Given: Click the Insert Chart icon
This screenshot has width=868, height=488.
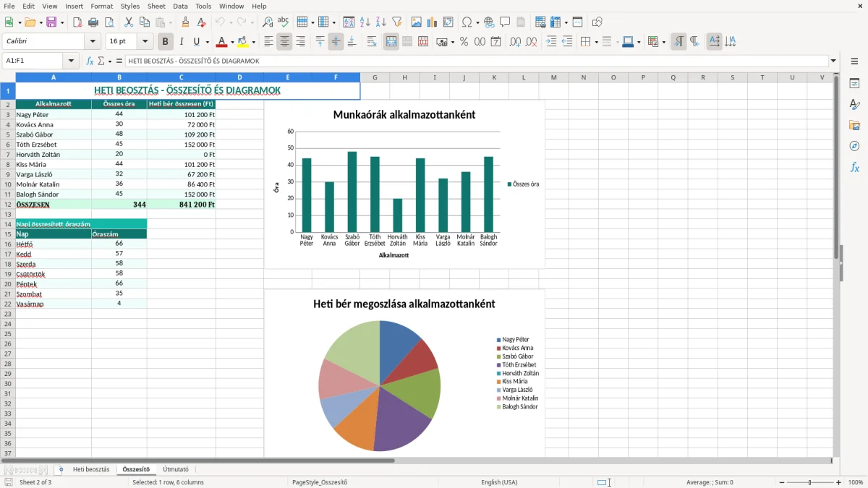Looking at the screenshot, I should click(433, 22).
